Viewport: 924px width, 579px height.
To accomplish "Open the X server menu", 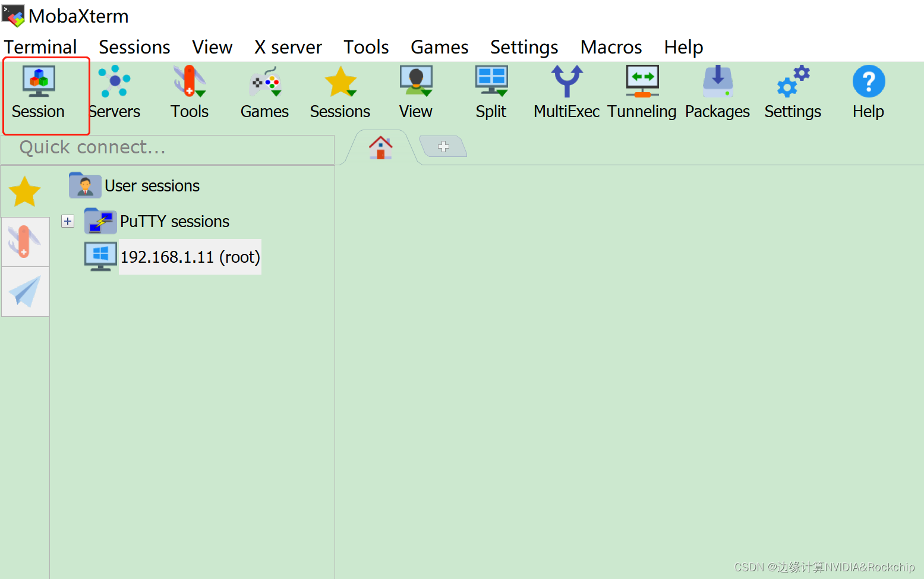I will coord(288,47).
